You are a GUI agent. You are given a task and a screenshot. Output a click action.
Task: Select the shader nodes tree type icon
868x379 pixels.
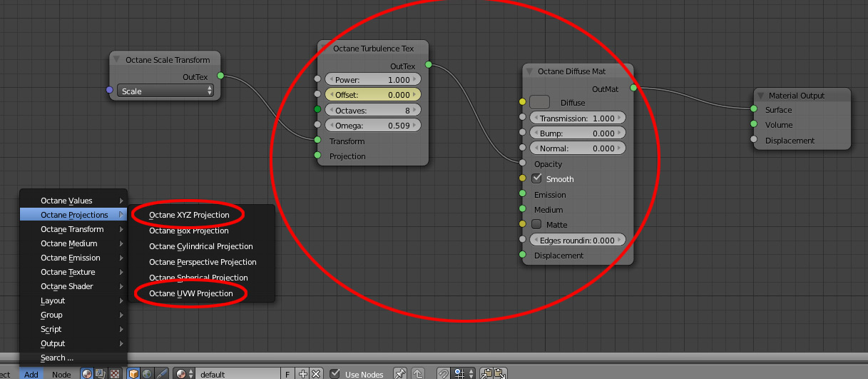pos(88,373)
